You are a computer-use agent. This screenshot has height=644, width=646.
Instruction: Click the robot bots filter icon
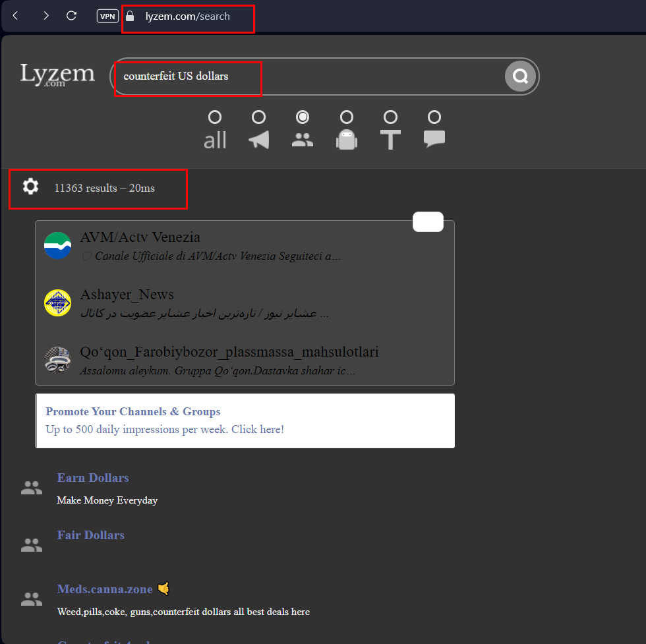coord(347,140)
